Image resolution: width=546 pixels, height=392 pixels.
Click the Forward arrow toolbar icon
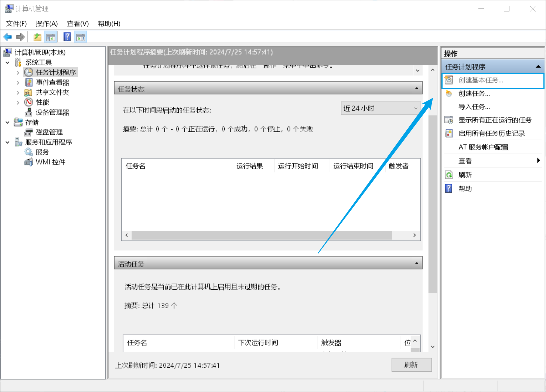pyautogui.click(x=20, y=37)
